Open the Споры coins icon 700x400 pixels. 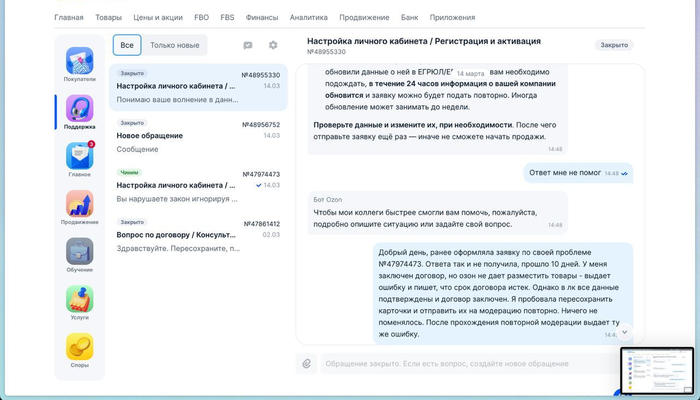pos(79,349)
